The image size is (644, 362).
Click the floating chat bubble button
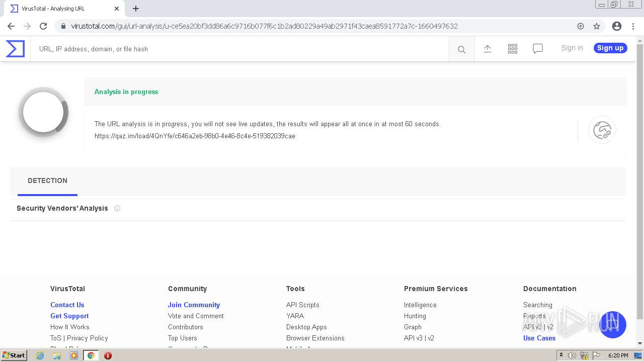click(612, 324)
